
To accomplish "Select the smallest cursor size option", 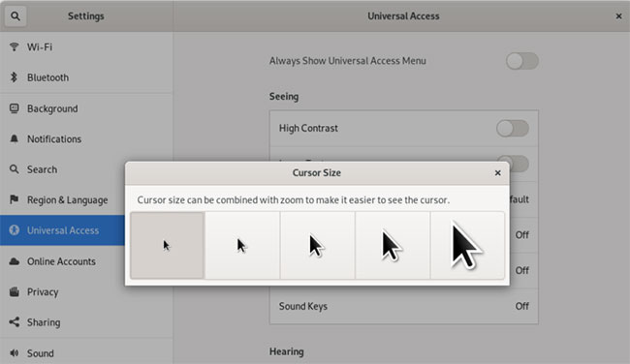I will coord(167,245).
